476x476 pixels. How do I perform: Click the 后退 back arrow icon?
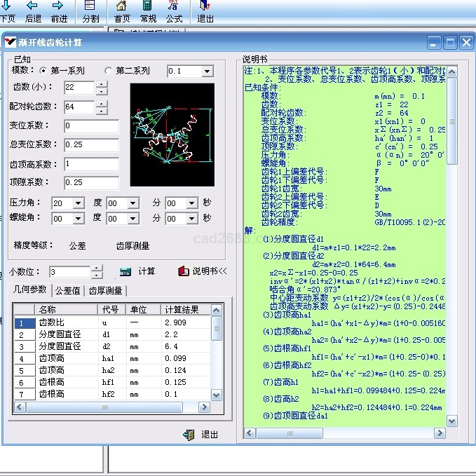point(33,6)
